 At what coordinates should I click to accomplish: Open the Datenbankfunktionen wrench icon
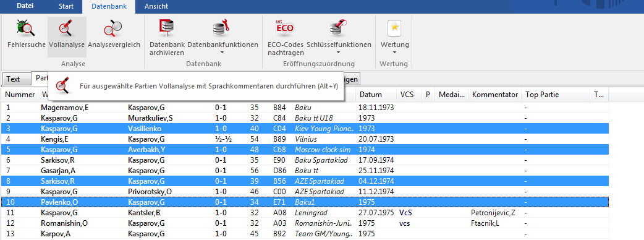pyautogui.click(x=222, y=29)
